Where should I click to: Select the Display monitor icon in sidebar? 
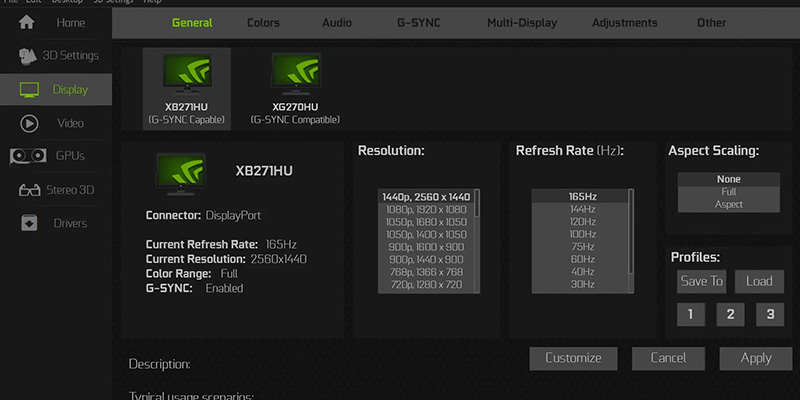tap(29, 90)
